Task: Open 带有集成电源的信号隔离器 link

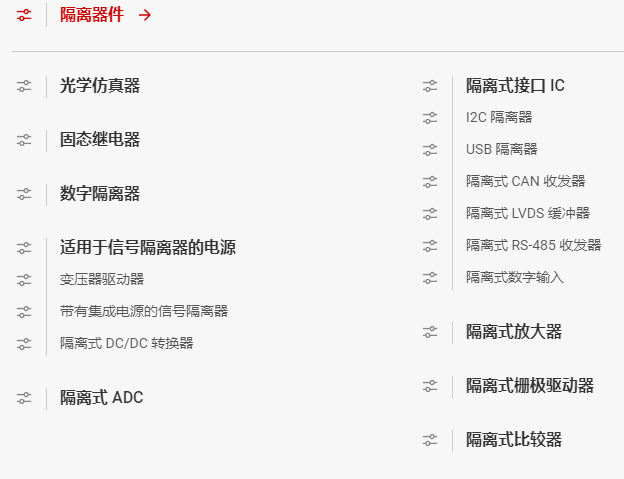Action: point(144,311)
